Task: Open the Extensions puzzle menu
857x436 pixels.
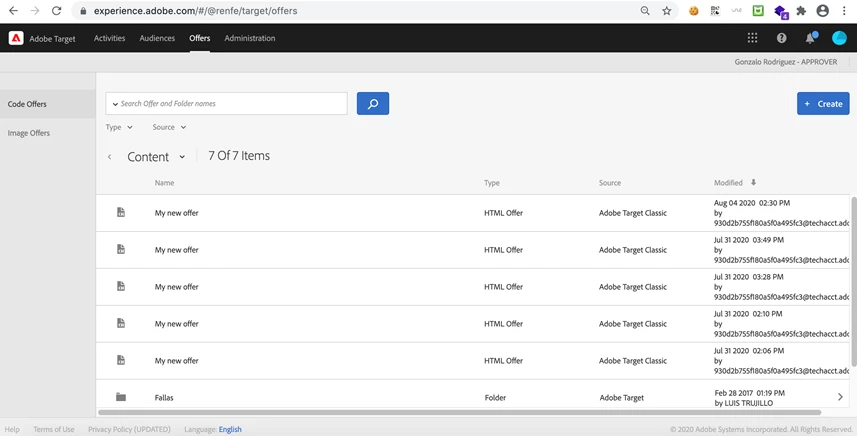Action: (801, 10)
